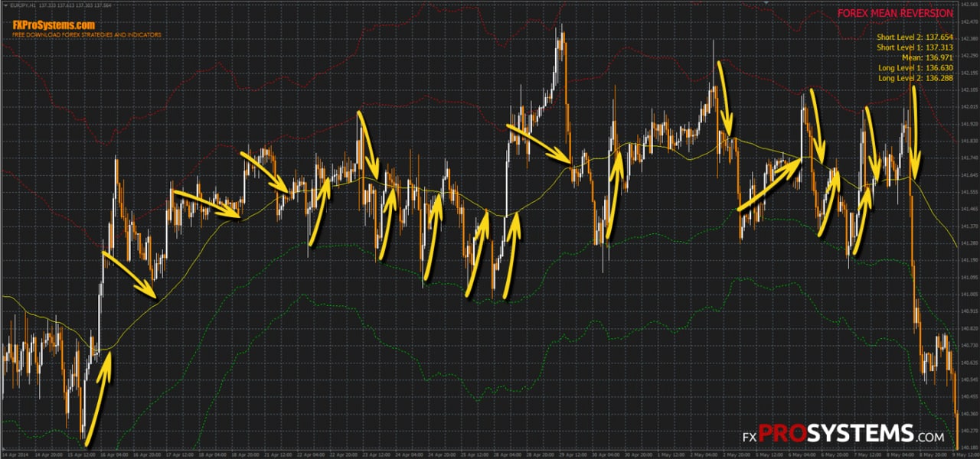Click the Long Level 2: 136.288 label
980x459 pixels.
pos(916,78)
